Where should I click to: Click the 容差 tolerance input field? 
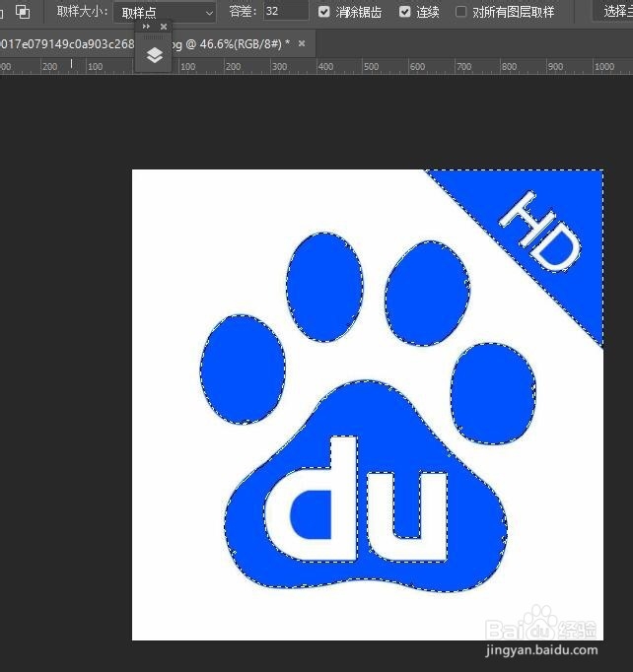[286, 11]
